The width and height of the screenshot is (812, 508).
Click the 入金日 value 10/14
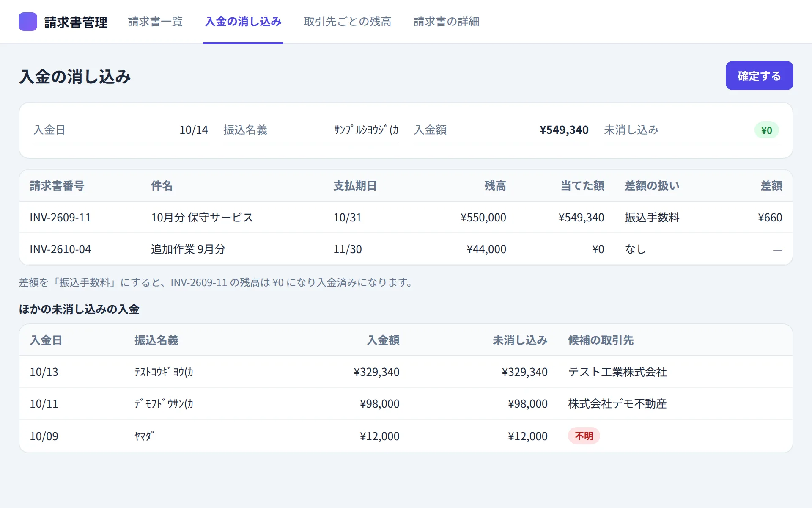(194, 130)
